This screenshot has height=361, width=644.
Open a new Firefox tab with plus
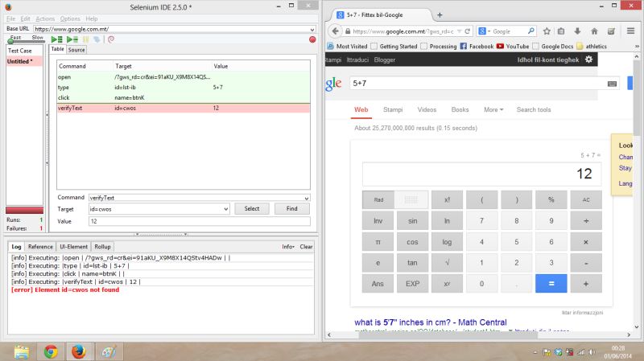440,14
